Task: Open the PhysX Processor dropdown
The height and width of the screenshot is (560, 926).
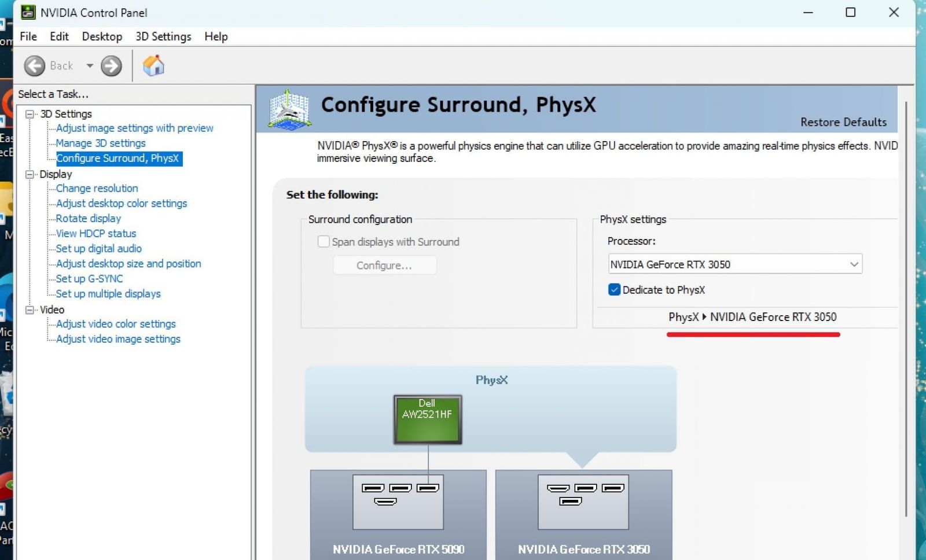Action: (x=854, y=264)
